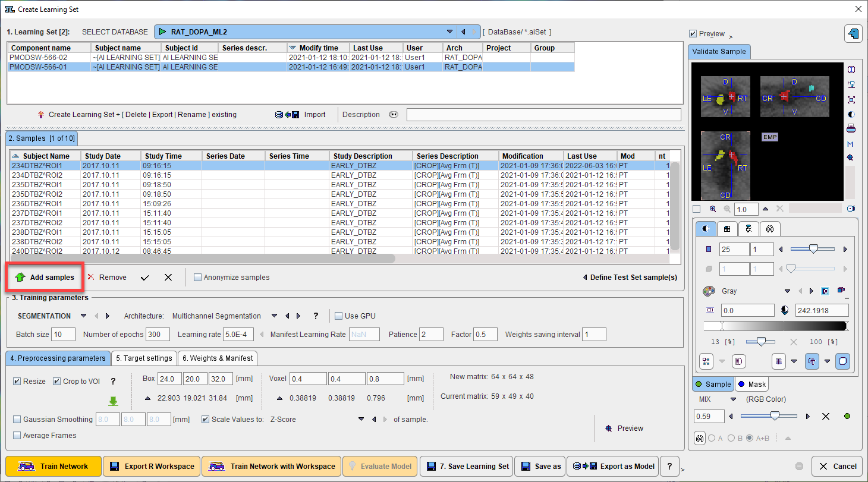The width and height of the screenshot is (868, 482).
Task: Open the fusion waves tab in viewer controls
Action: pos(769,228)
